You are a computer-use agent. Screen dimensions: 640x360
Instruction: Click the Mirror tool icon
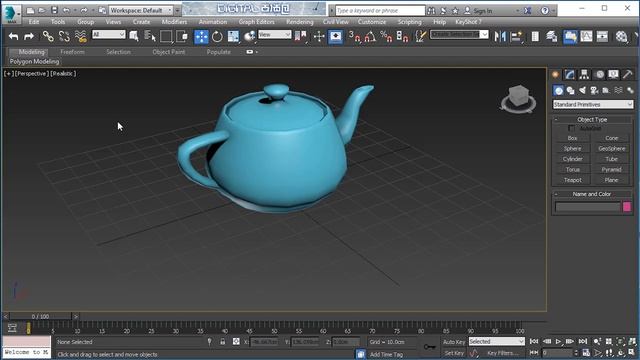coord(500,37)
